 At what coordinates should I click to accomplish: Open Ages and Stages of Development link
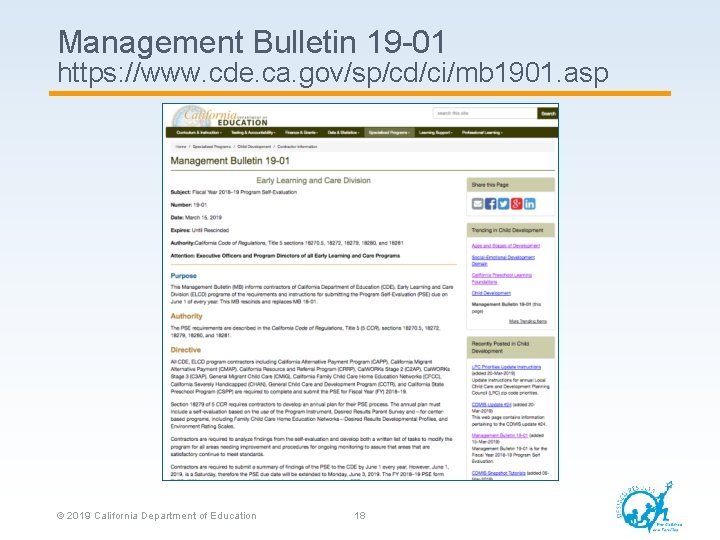coord(506,246)
